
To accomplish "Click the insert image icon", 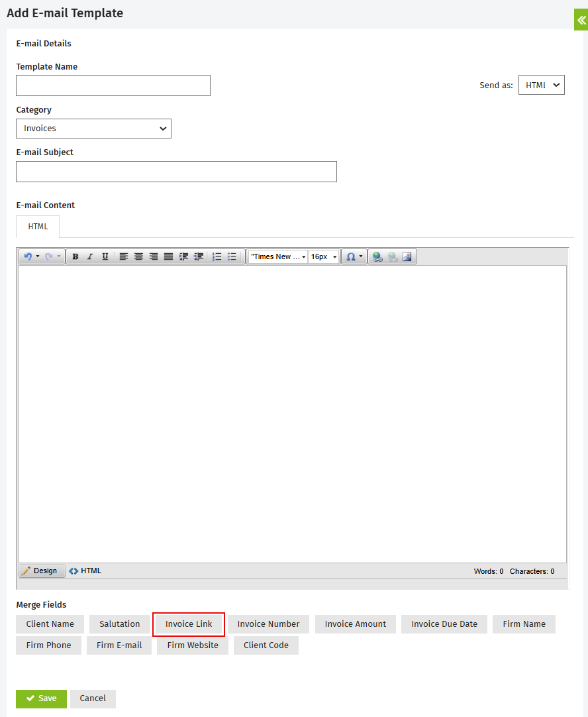I will pyautogui.click(x=407, y=256).
